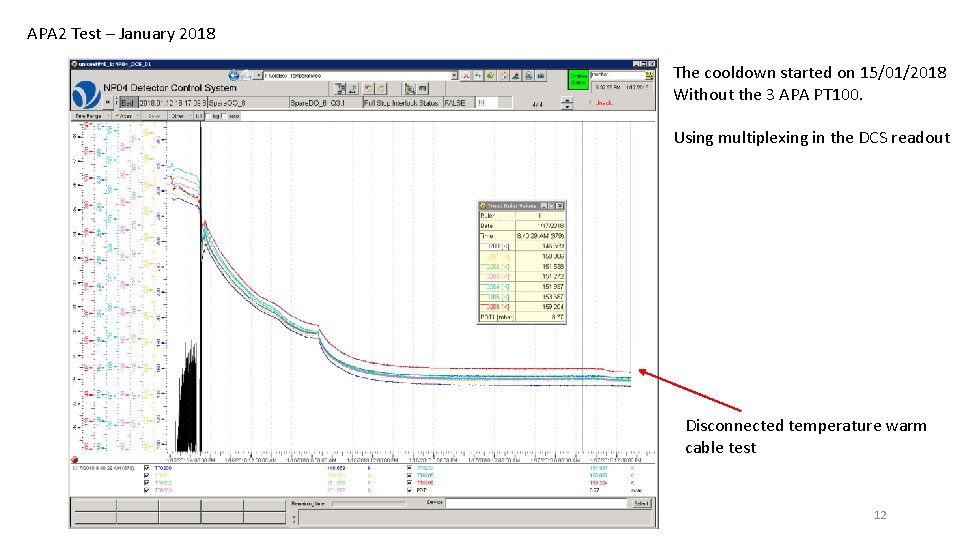Open the Time Range dropdown
This screenshot has height=540, width=960.
pyautogui.click(x=89, y=116)
